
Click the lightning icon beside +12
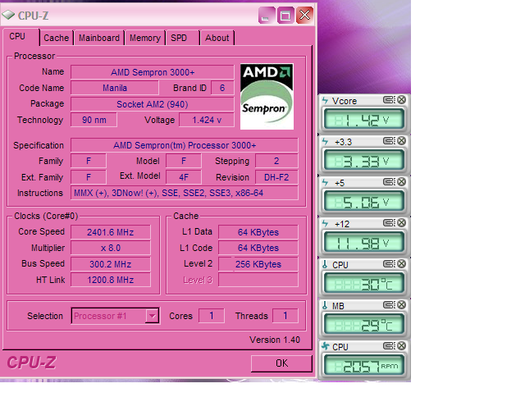(325, 223)
